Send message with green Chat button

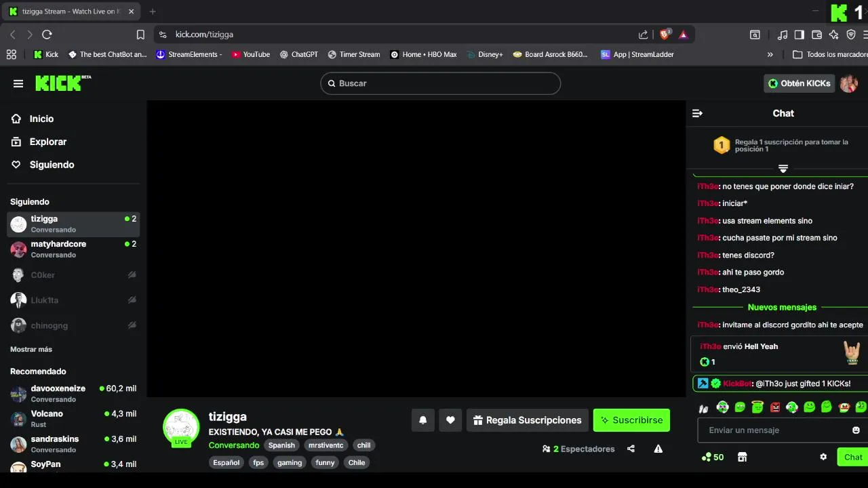coord(852,457)
